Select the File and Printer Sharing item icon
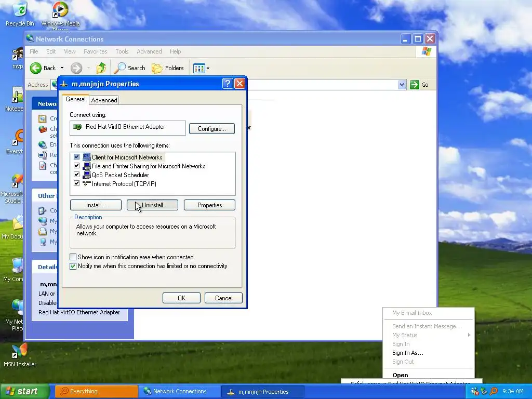Screen dimensions: 532x399 [x=87, y=166]
